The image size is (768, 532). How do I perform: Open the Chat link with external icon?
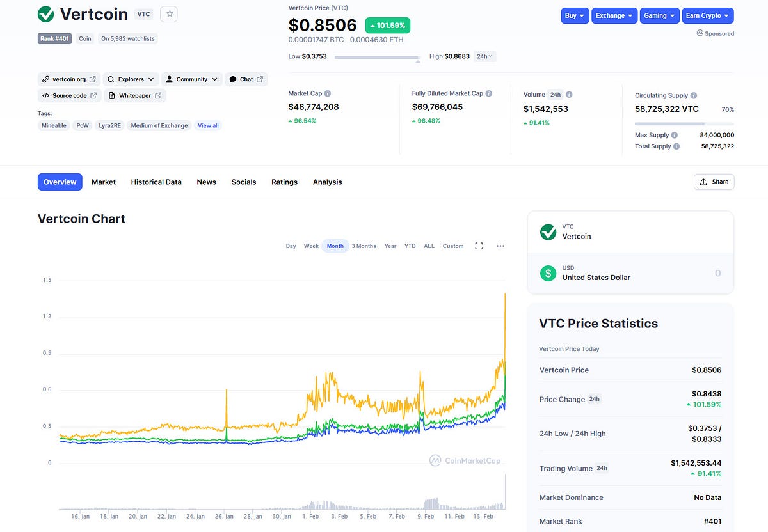point(246,79)
